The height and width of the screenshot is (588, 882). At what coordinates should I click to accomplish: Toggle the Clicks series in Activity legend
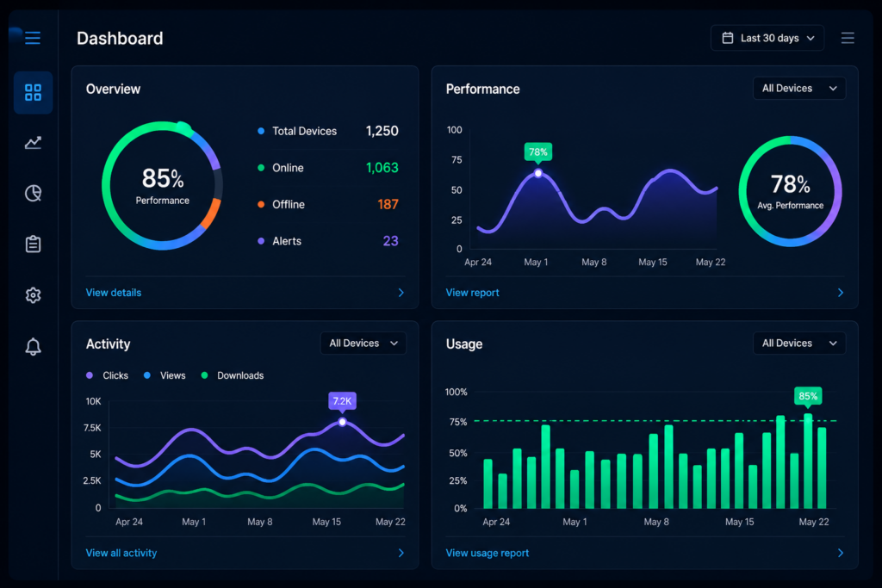click(x=108, y=375)
